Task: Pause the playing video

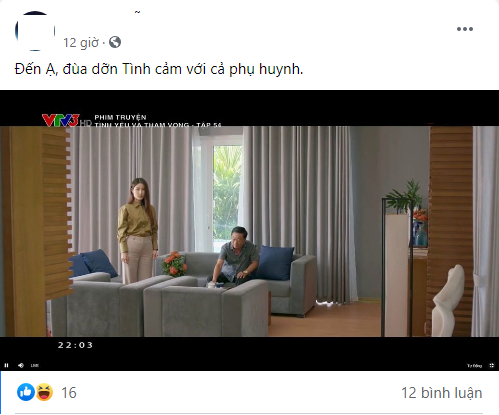Action: point(6,365)
